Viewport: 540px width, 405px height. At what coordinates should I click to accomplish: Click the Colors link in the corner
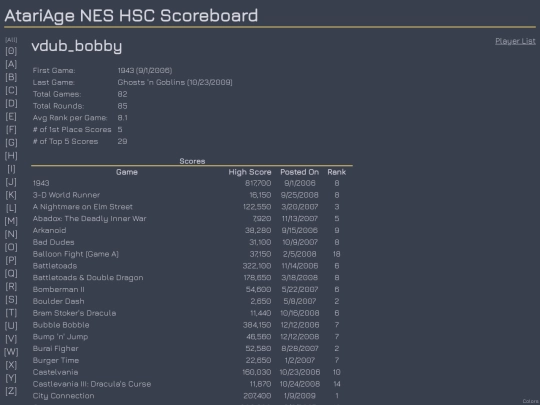pos(531,401)
